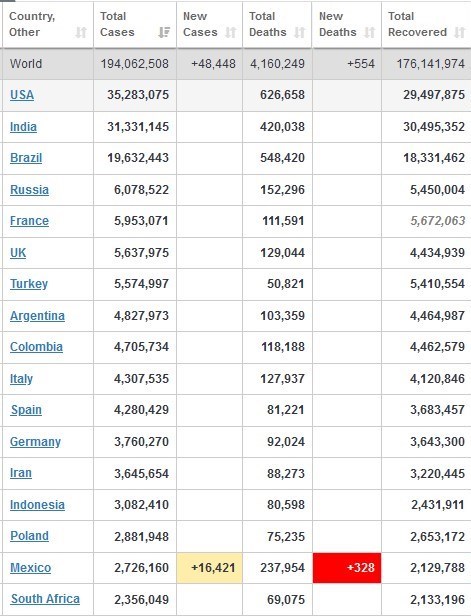Image resolution: width=471 pixels, height=616 pixels.
Task: Click Total Recovered sort arrows
Action: [x=460, y=32]
